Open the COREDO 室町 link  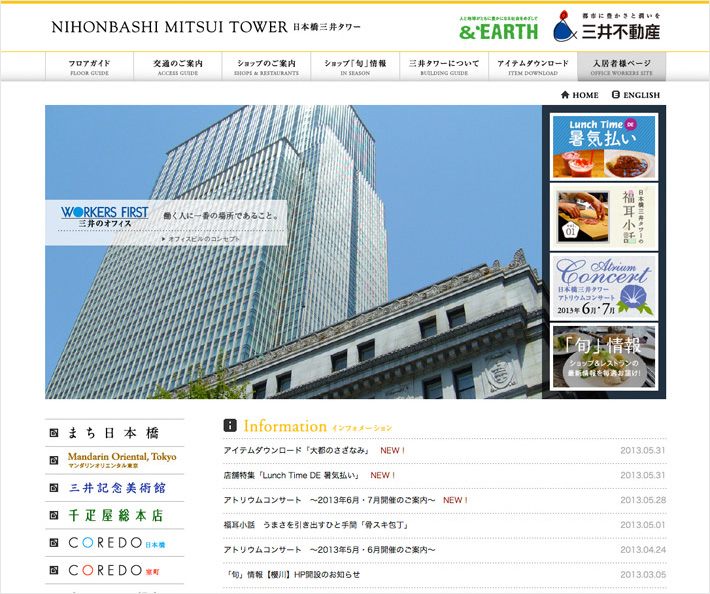click(x=114, y=570)
